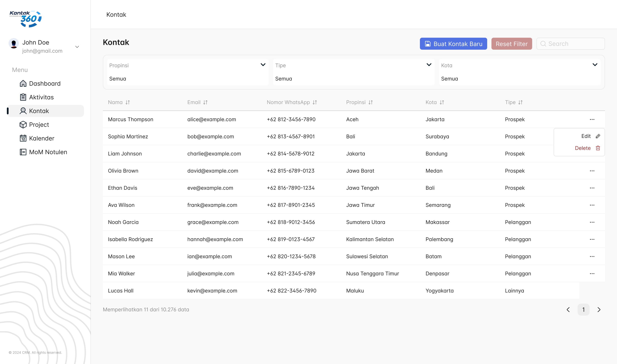Screen dimensions: 617x364
Task: Click the MoM Notulen document icon
Action: click(23, 152)
